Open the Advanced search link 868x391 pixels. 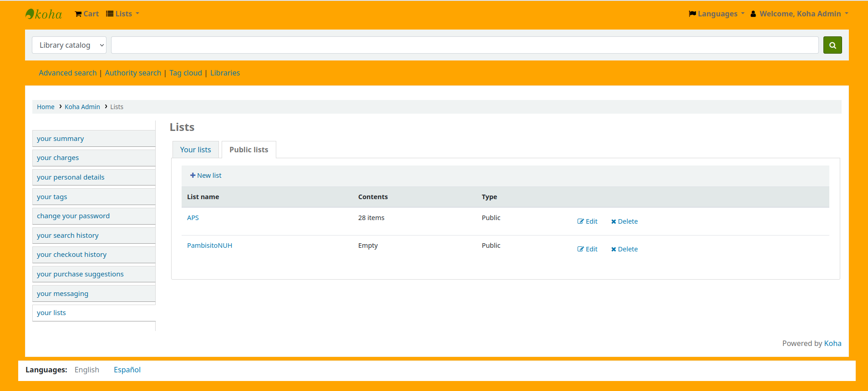click(68, 73)
